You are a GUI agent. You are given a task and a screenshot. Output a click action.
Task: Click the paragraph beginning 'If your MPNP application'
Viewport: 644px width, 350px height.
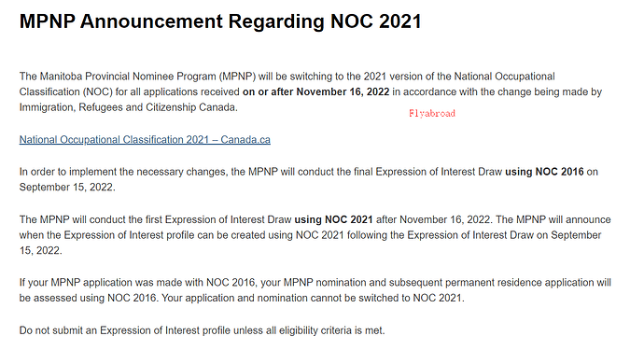[x=315, y=290]
